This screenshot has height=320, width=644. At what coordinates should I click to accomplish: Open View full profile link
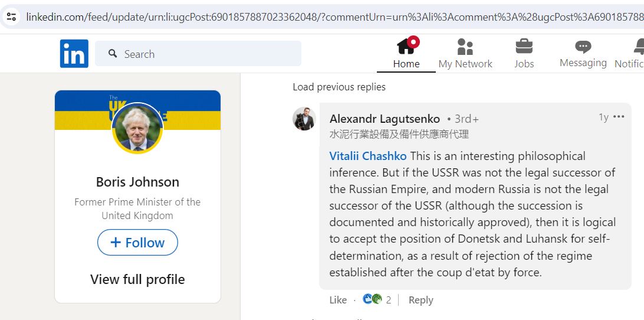137,280
